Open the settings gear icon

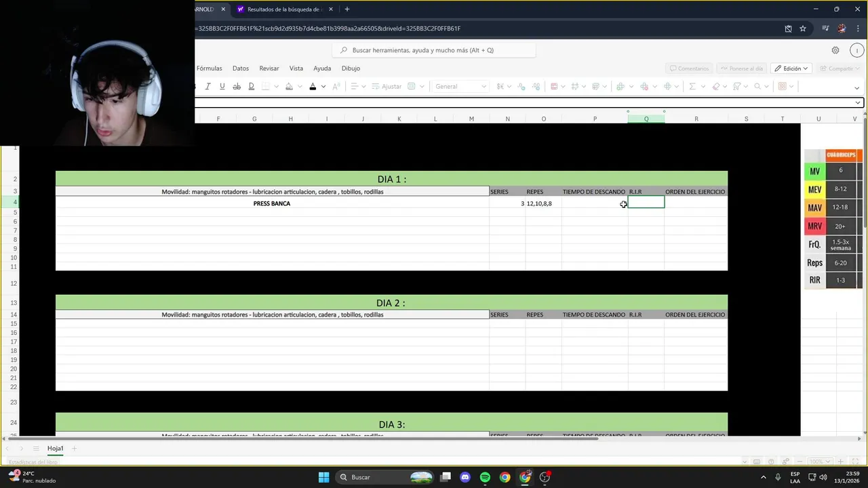pos(835,50)
